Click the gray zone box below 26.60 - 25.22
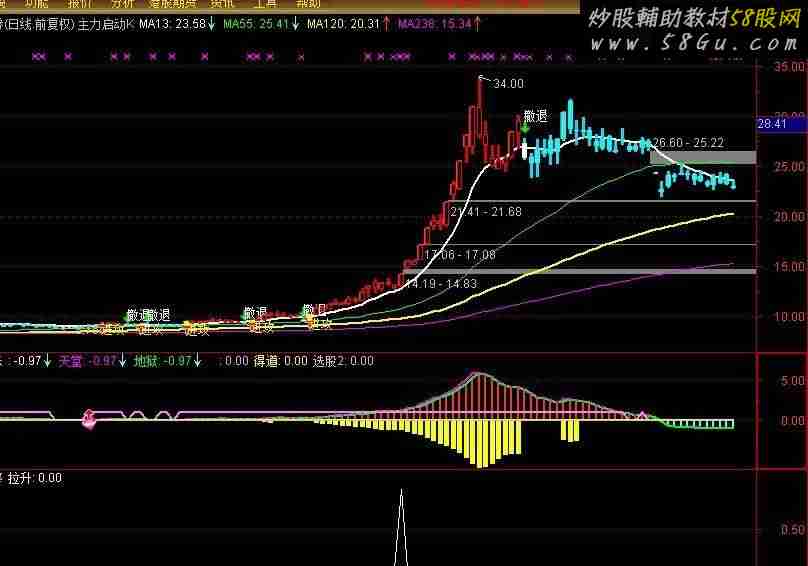 pyautogui.click(x=703, y=157)
